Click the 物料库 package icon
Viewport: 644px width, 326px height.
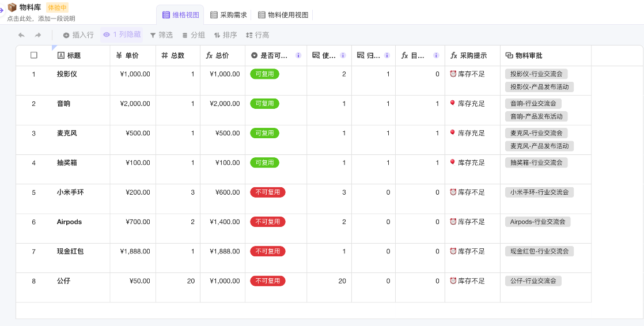click(12, 7)
